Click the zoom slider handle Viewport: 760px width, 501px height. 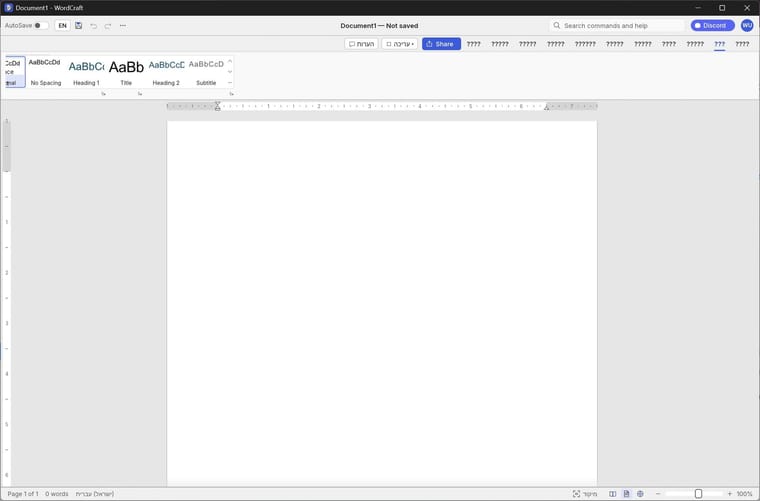[x=698, y=494]
